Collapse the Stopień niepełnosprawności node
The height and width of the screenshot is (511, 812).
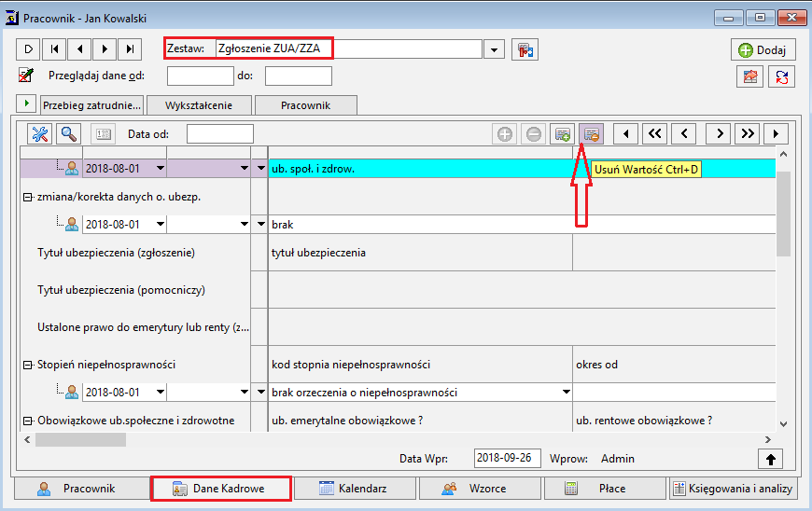click(x=27, y=365)
